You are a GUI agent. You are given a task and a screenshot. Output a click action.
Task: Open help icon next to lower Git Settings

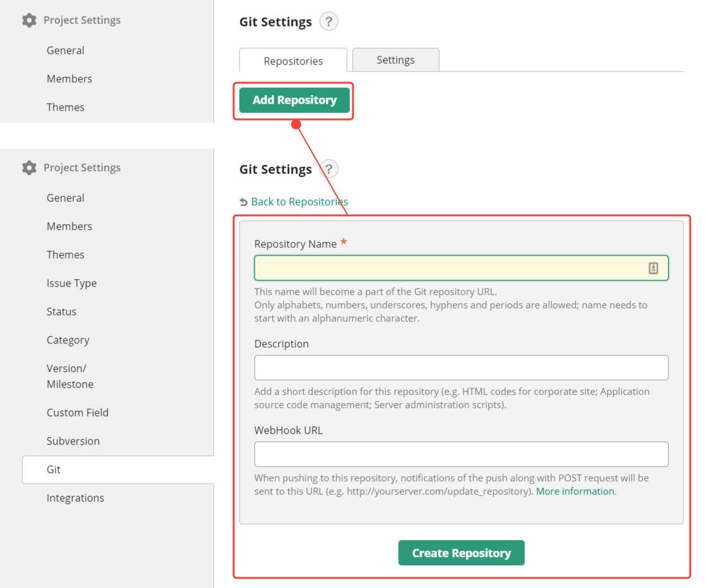pos(328,169)
